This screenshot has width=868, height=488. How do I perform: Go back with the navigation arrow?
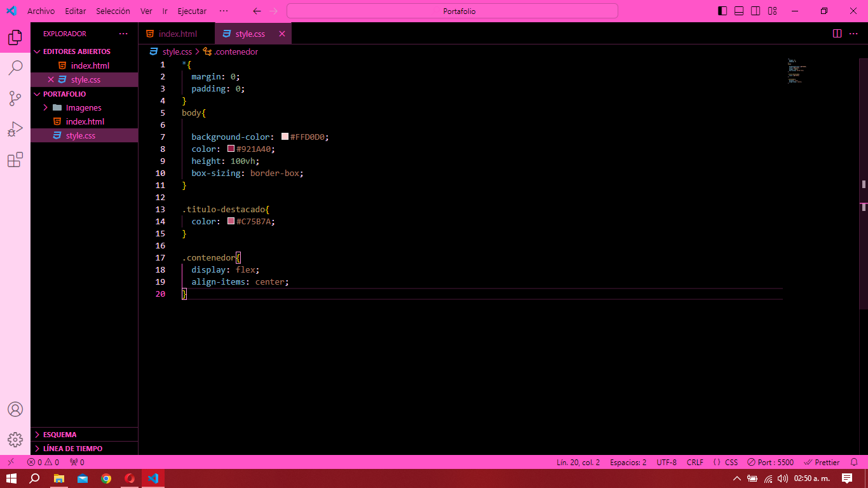point(257,11)
